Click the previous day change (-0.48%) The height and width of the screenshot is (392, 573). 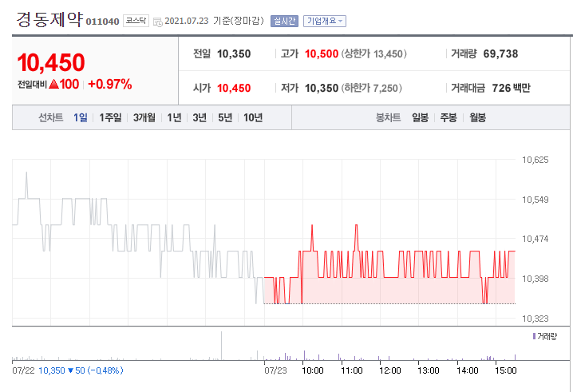point(105,370)
